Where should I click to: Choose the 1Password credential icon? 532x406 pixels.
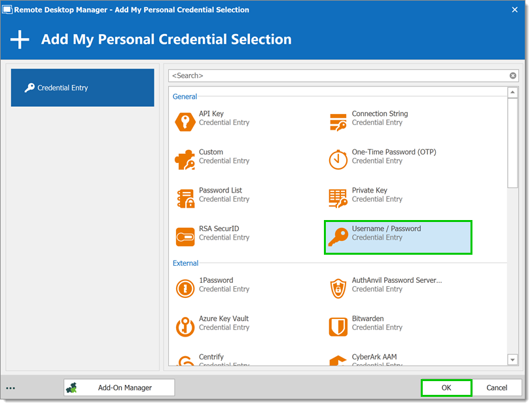(185, 289)
